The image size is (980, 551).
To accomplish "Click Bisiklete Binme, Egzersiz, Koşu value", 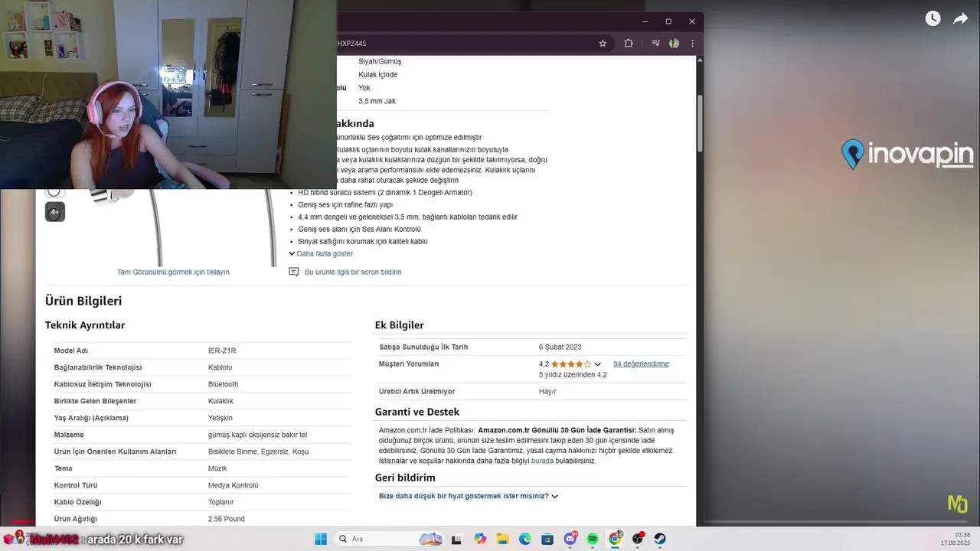I will [258, 452].
